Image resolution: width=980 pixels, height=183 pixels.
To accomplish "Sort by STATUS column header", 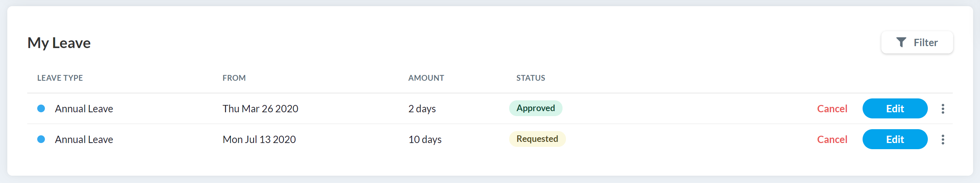I will 531,78.
